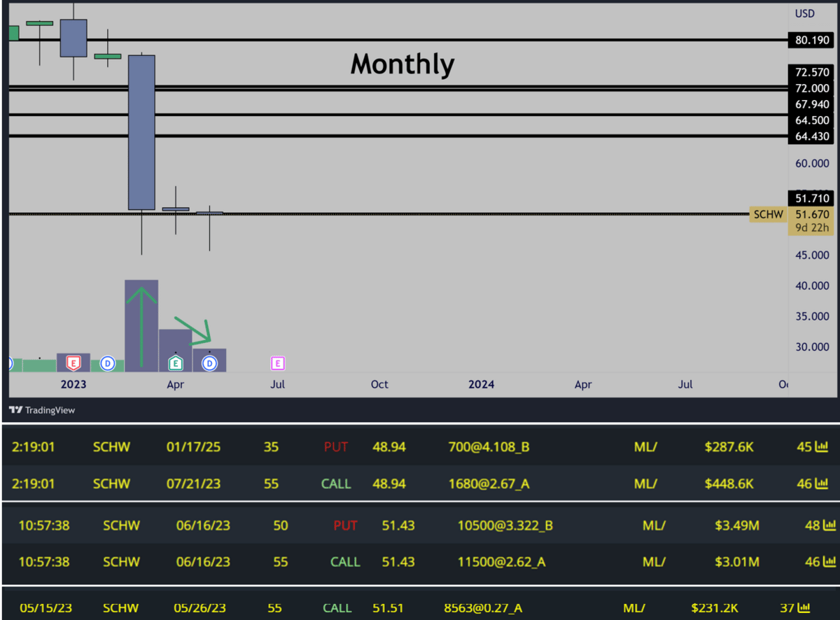Open chart icon in the 06/16/23 PUT row
The width and height of the screenshot is (840, 620).
tap(829, 525)
